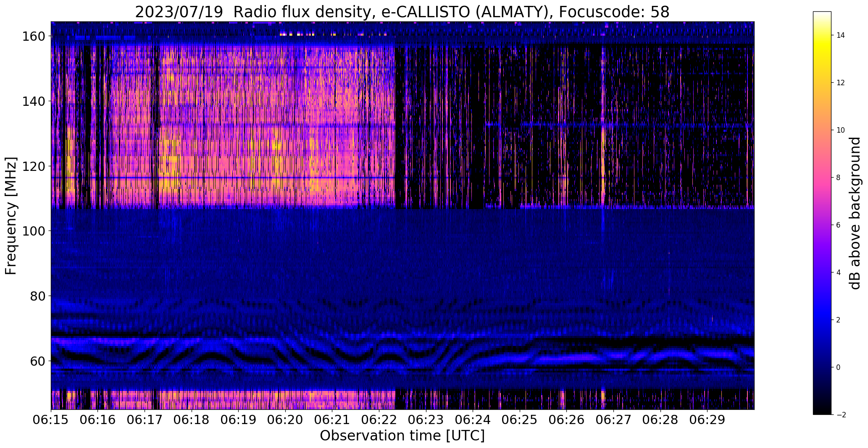
Task: Click the 160 MHz frequency tick label
Action: (x=34, y=37)
